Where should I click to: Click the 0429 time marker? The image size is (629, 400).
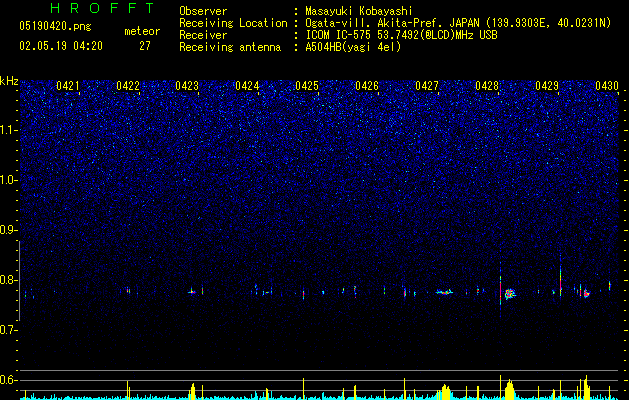(x=547, y=86)
